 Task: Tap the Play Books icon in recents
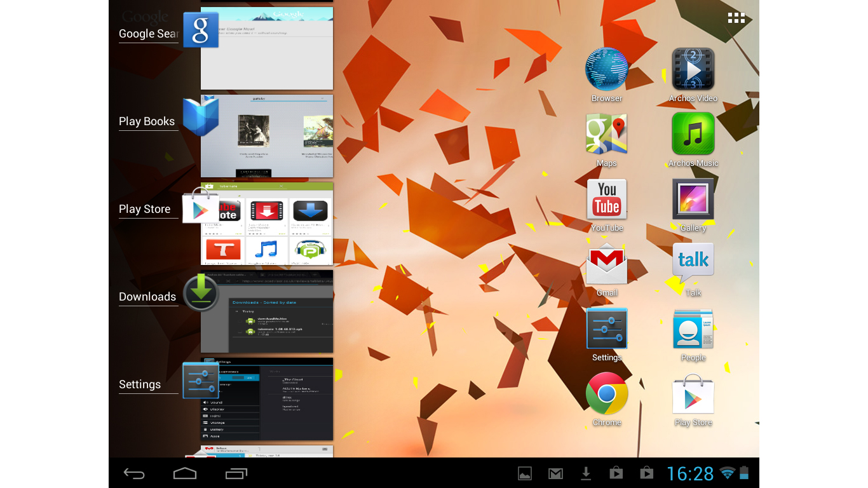[x=201, y=117]
